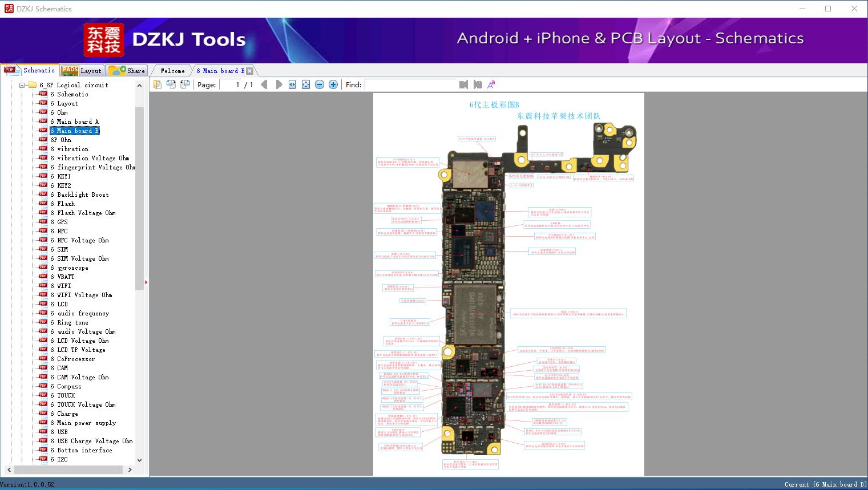This screenshot has width=868, height=490.
Task: Click the PDF icon beside 6 NFC
Action: coord(43,231)
